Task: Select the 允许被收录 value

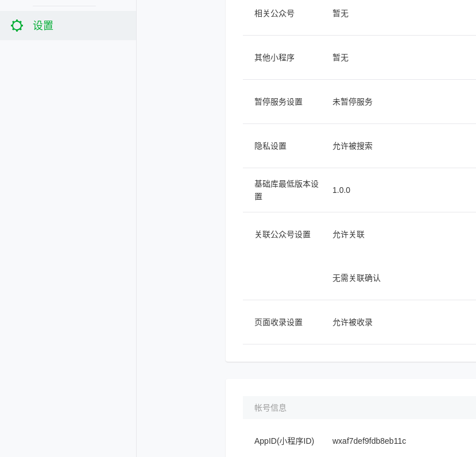Action: 353,322
